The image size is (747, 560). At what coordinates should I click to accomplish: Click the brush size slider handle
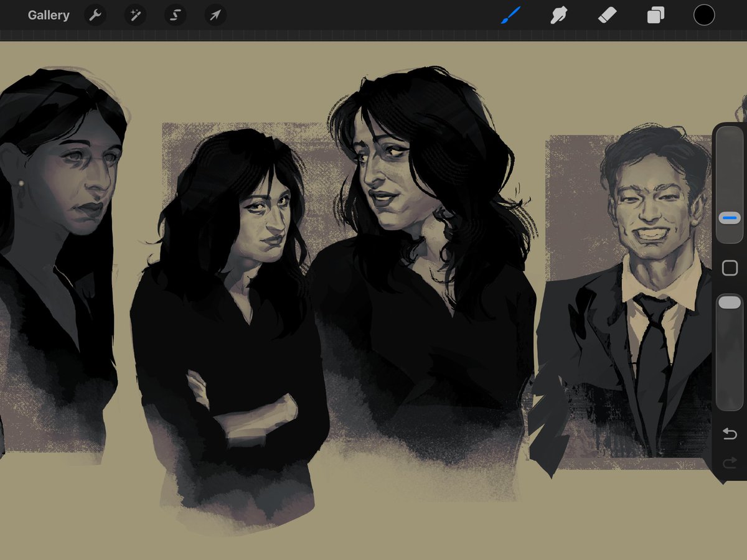[729, 218]
